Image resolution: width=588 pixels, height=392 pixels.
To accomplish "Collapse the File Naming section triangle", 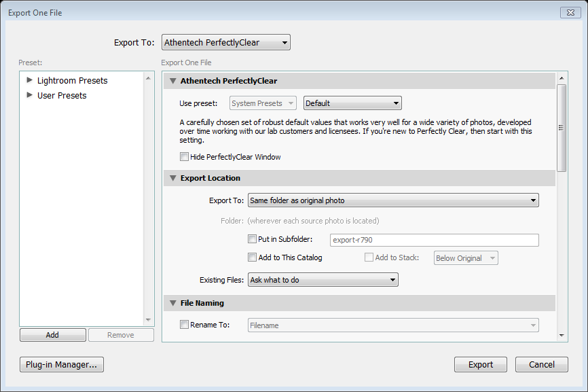I will coord(173,303).
